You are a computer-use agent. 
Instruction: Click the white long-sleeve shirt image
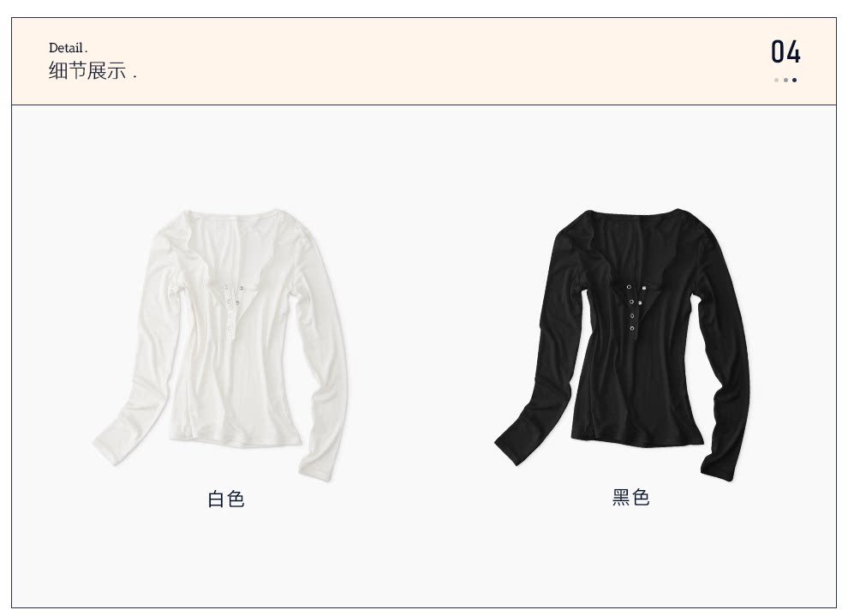(221, 344)
